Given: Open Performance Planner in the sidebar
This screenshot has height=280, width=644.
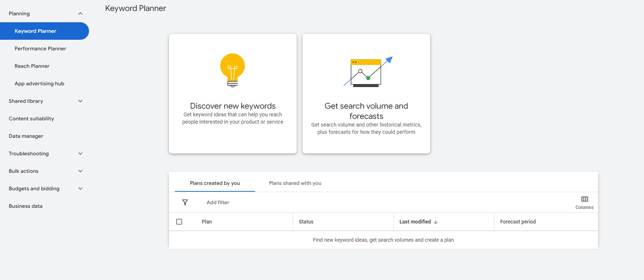Looking at the screenshot, I should (x=40, y=48).
